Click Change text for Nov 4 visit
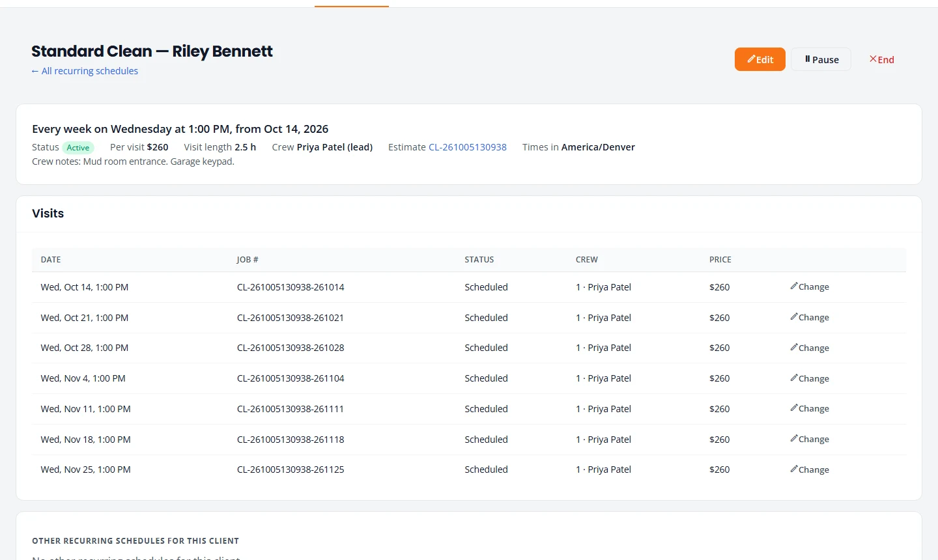 tap(814, 379)
